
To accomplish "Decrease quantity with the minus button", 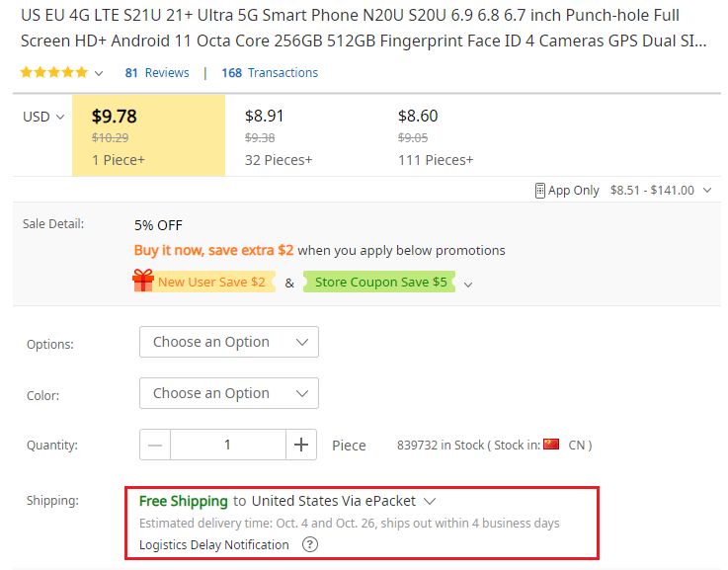I will pyautogui.click(x=155, y=445).
